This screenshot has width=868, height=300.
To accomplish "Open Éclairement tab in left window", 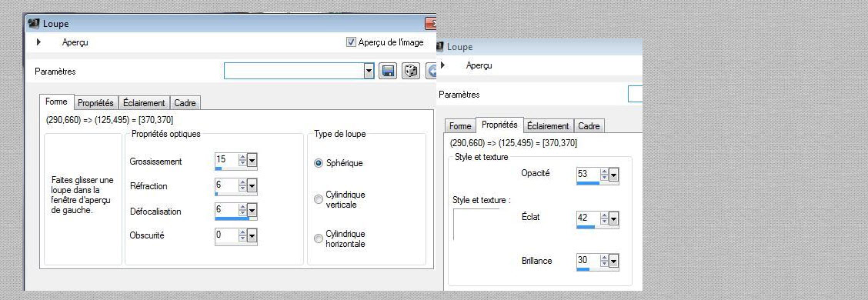I will [x=144, y=103].
